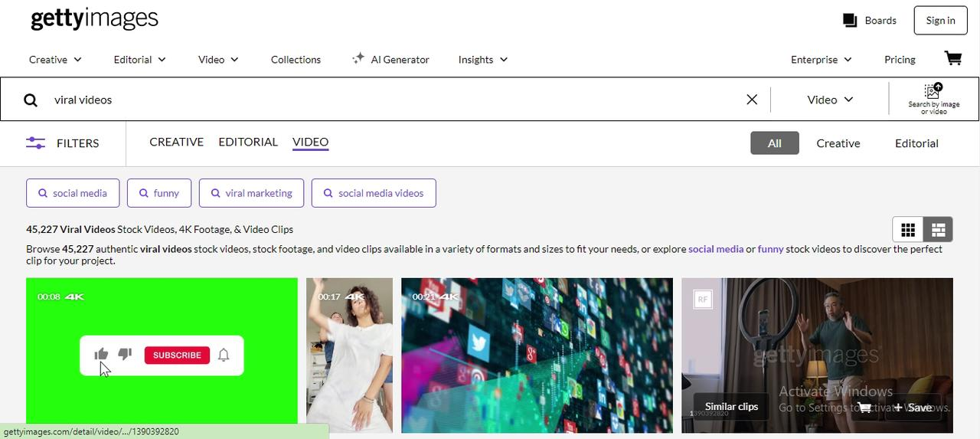
Task: Click the Boards icon in the header
Action: pos(850,21)
